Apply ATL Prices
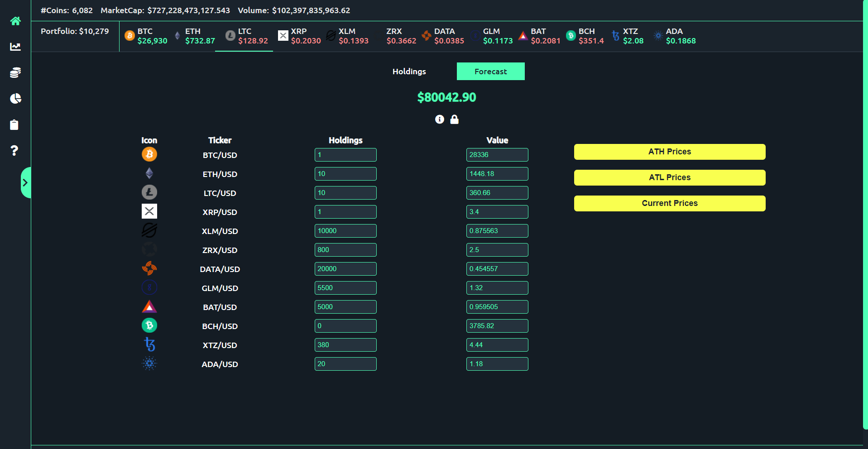Image resolution: width=868 pixels, height=449 pixels. [670, 177]
